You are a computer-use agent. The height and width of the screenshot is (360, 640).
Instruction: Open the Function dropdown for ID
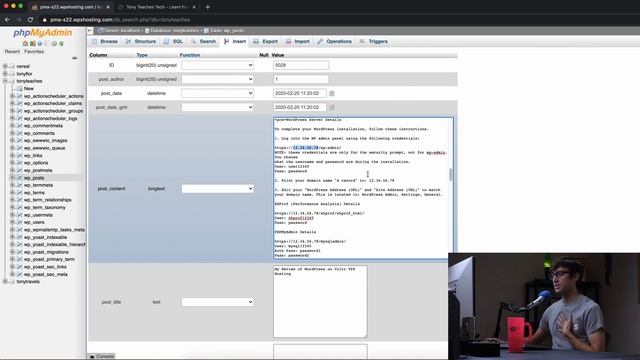tap(218, 65)
